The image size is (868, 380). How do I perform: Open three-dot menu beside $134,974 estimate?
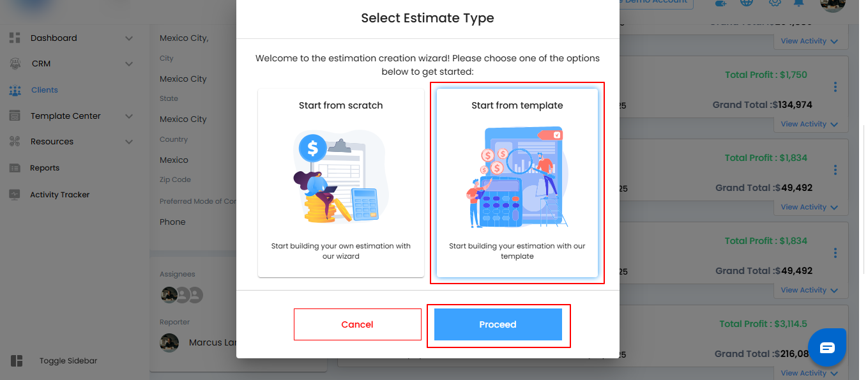[x=835, y=87]
